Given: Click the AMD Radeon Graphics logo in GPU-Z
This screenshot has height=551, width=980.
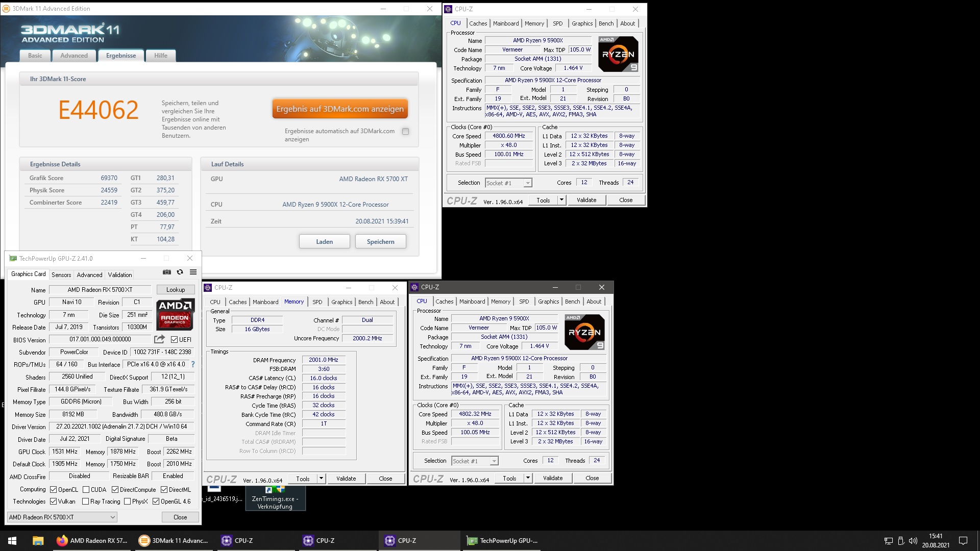Looking at the screenshot, I should click(x=175, y=314).
